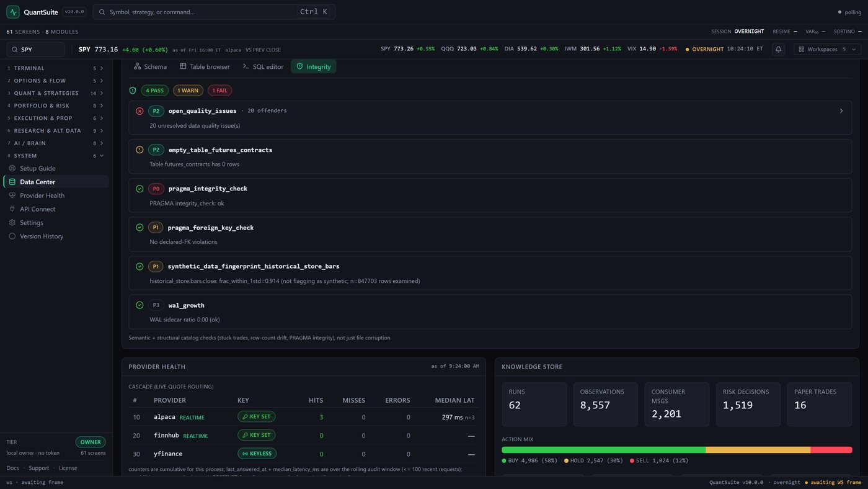Click the pass checkmark on pragma_foreign_key_check

[139, 228]
